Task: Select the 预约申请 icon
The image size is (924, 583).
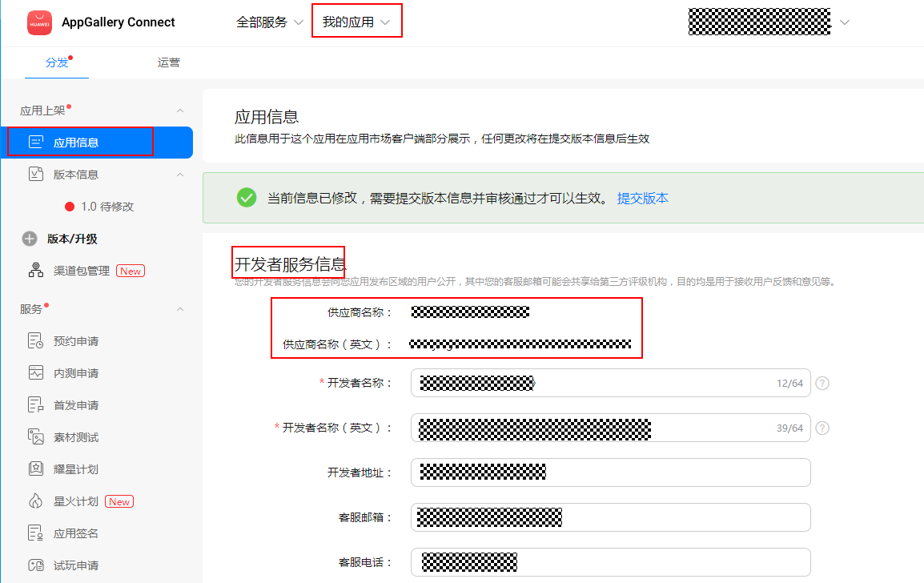Action: pos(36,340)
